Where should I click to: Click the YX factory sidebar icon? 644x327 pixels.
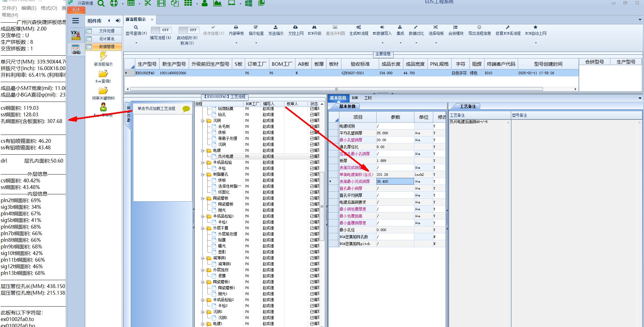coord(76,35)
